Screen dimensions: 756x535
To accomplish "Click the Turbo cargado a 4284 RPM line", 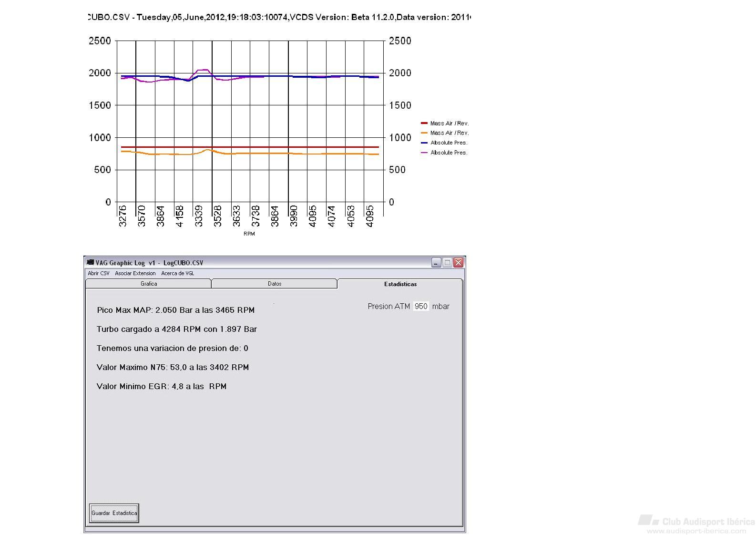I will [177, 329].
